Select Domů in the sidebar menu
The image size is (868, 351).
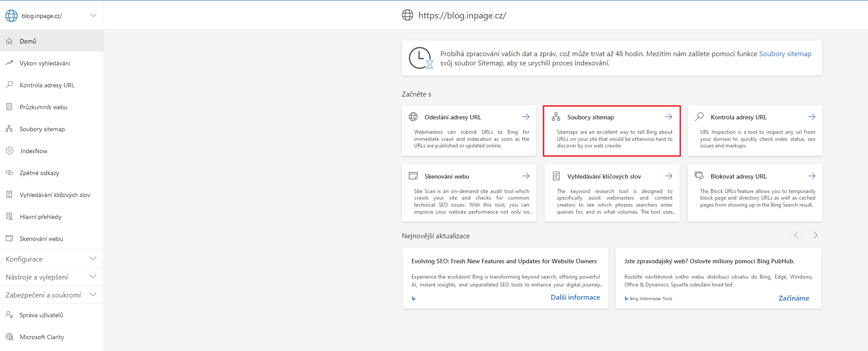pos(28,41)
